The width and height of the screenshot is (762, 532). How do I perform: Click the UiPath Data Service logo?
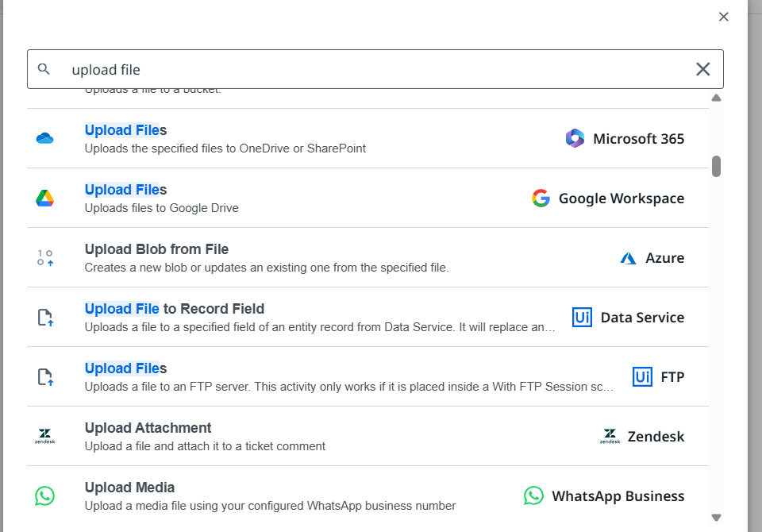pyautogui.click(x=582, y=317)
